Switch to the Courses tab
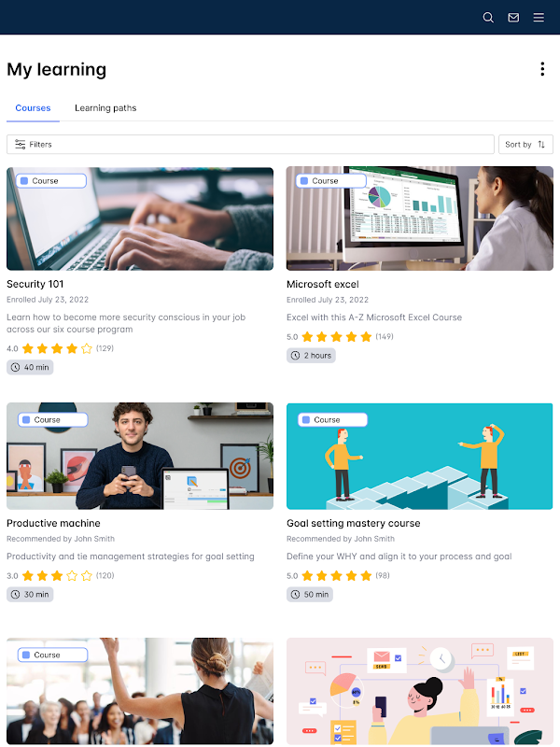Screen dimensions: 560x747 pos(33,108)
